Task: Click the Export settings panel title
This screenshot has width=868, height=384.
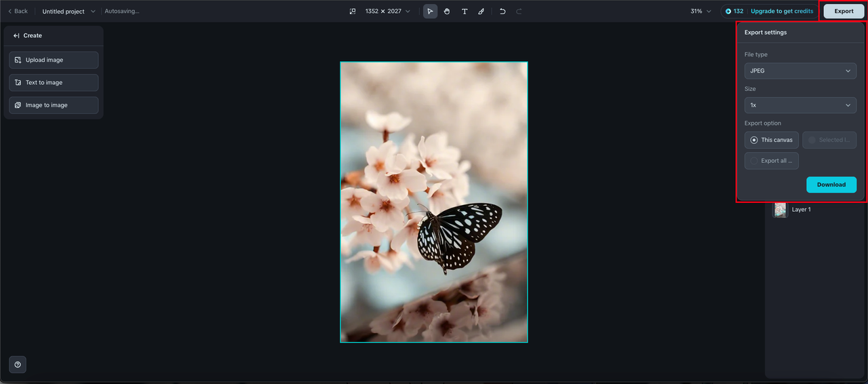Action: (x=766, y=33)
